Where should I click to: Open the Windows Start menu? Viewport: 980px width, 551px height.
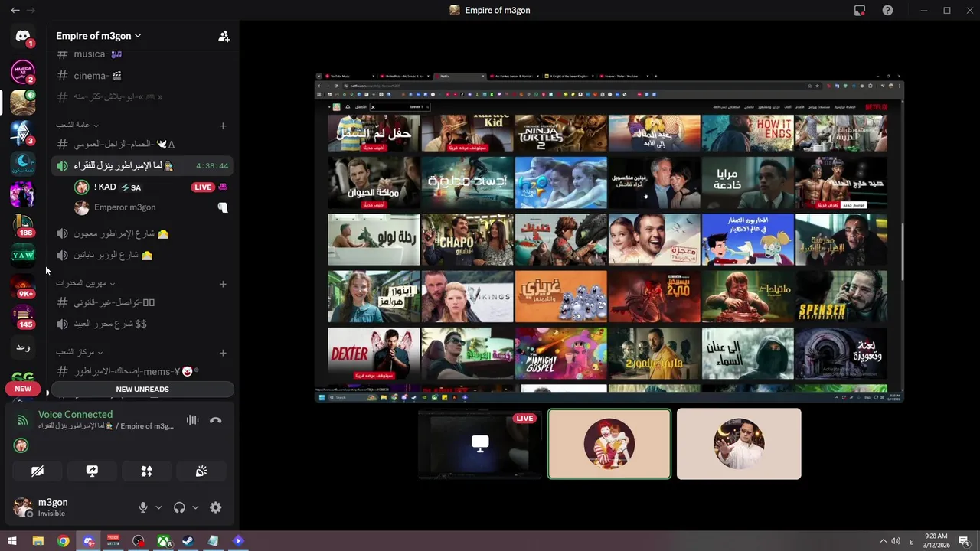click(x=12, y=541)
